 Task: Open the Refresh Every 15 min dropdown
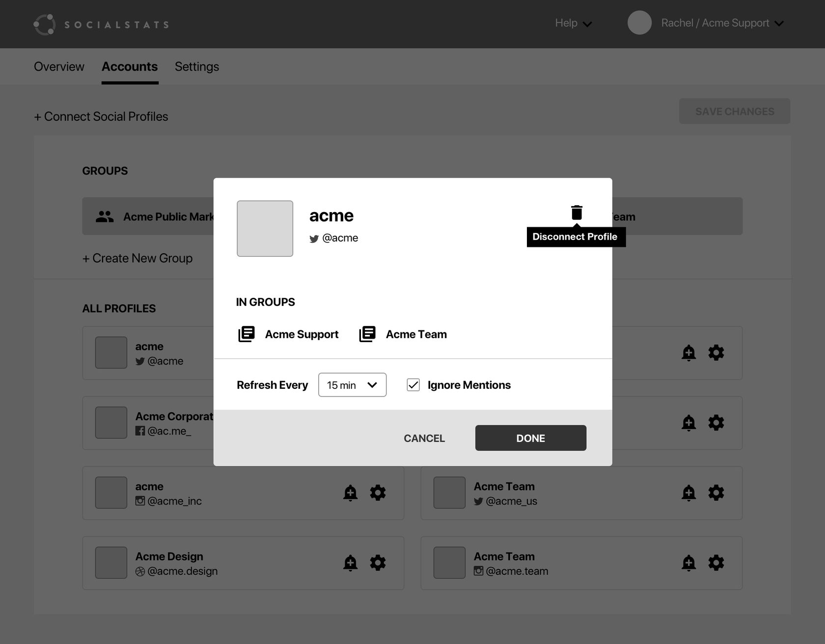(352, 385)
